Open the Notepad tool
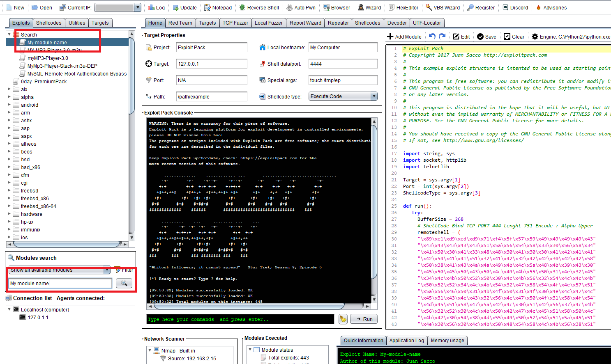The image size is (611, 364). 218,7
